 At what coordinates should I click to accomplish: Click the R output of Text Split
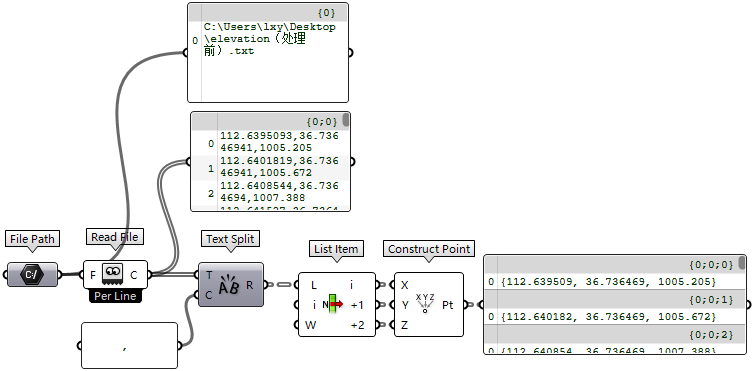[250, 285]
